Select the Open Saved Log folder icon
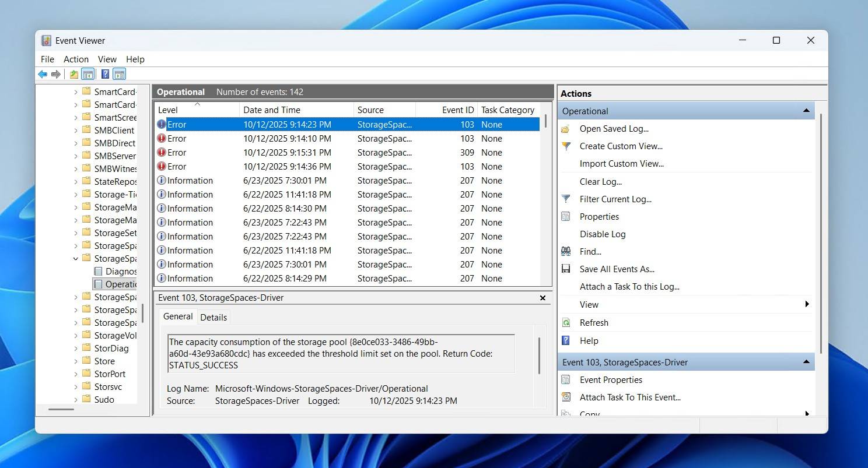868x468 pixels. coord(565,128)
